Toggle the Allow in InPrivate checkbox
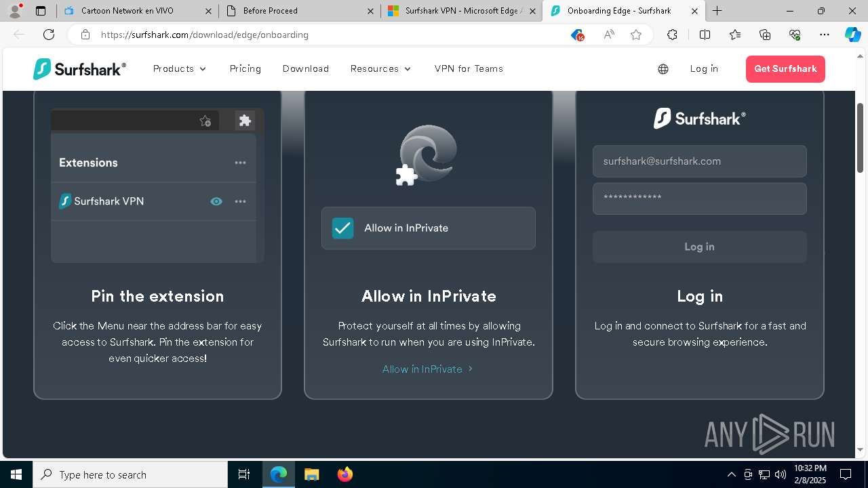The height and width of the screenshot is (488, 868). point(342,228)
